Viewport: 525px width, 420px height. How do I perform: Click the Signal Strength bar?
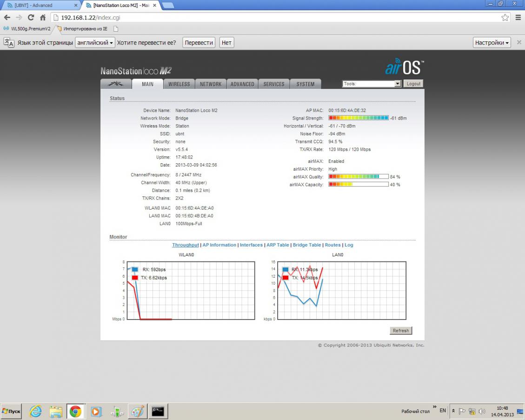pyautogui.click(x=358, y=118)
